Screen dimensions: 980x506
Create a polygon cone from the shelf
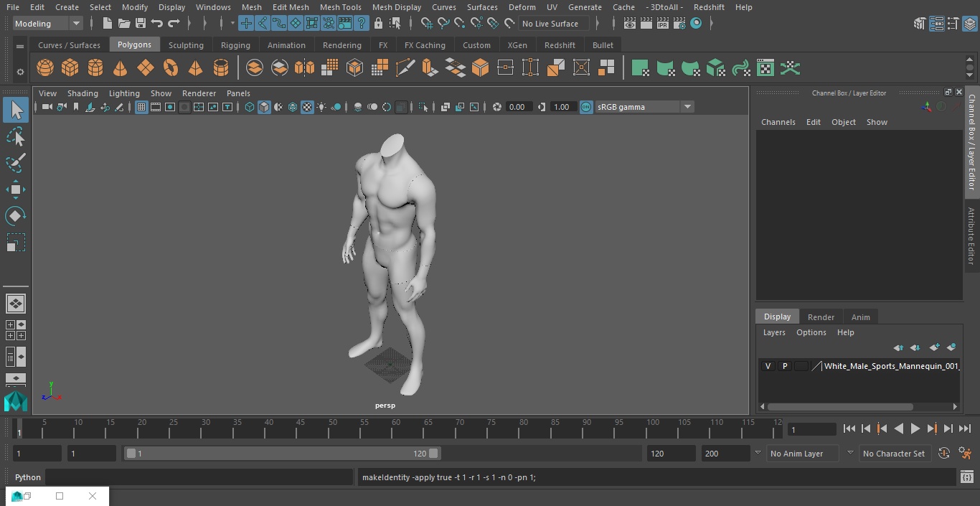(x=121, y=68)
